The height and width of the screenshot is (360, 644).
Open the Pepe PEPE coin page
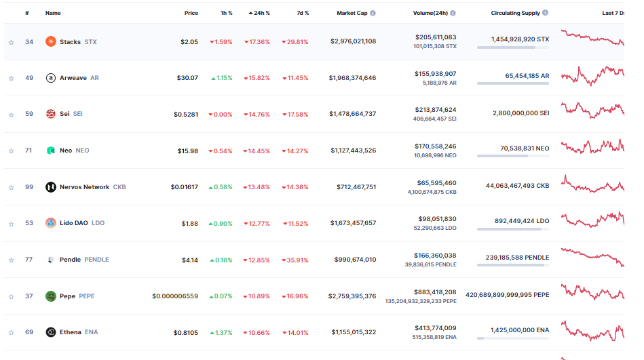[x=77, y=296]
